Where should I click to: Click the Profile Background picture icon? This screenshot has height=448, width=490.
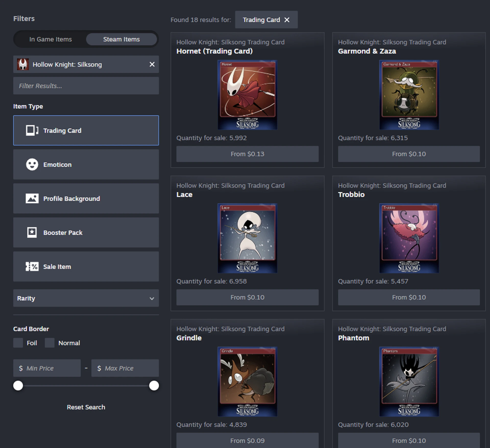[32, 198]
